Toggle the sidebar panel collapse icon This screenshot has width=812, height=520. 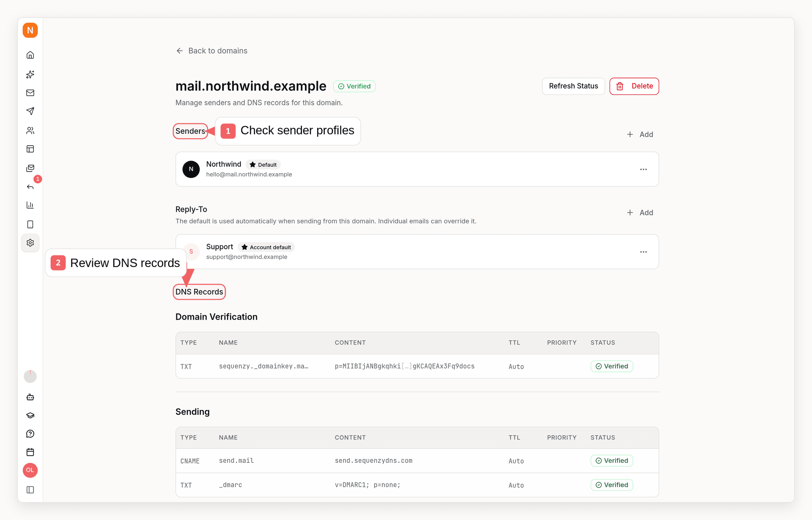[30, 490]
